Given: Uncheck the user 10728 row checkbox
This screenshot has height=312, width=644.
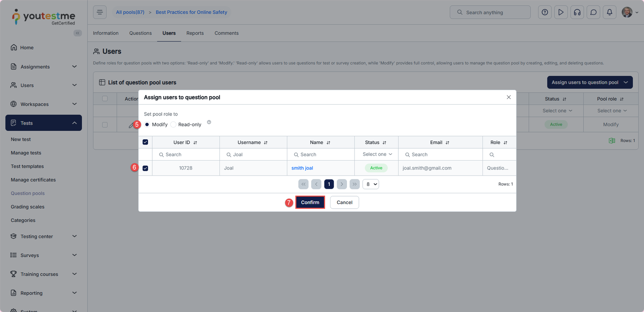Looking at the screenshot, I should click(x=145, y=168).
